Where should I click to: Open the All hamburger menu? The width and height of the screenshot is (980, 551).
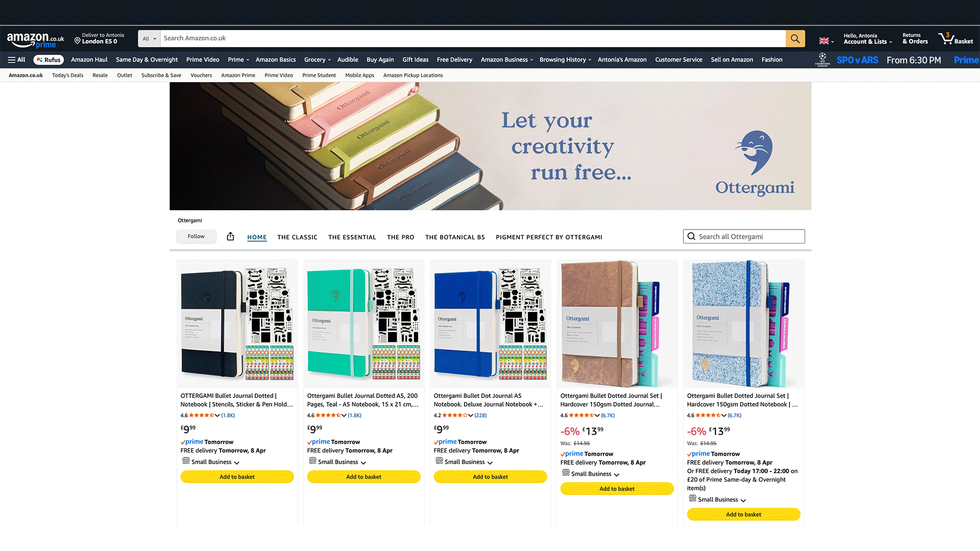16,60
